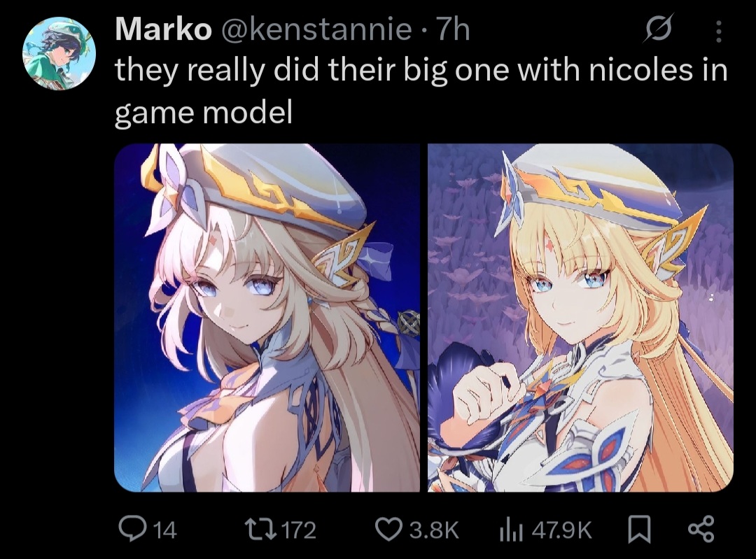
Task: Open Marko's profile avatar
Action: click(59, 53)
